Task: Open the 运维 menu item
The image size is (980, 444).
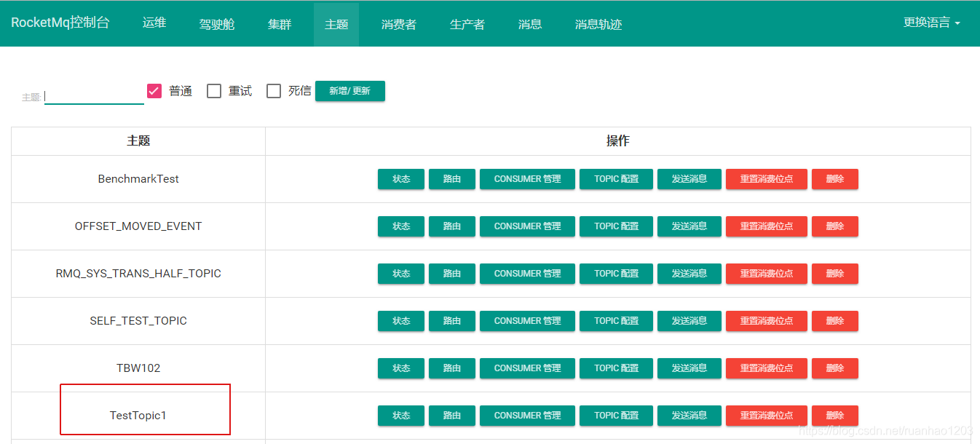Action: pos(154,23)
